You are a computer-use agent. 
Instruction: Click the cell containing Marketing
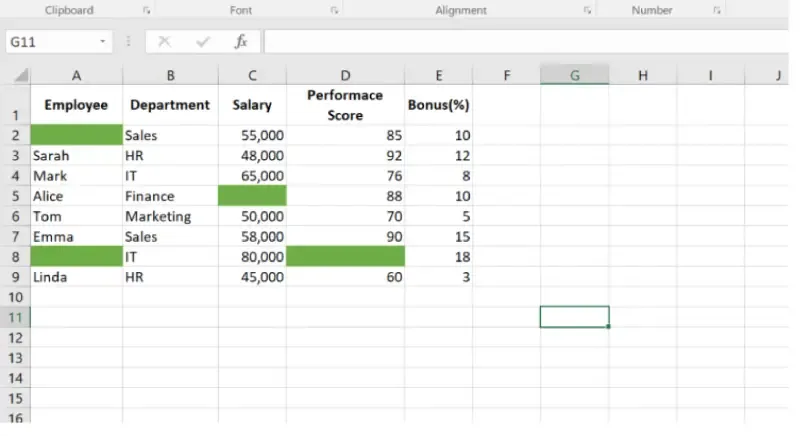click(x=158, y=216)
